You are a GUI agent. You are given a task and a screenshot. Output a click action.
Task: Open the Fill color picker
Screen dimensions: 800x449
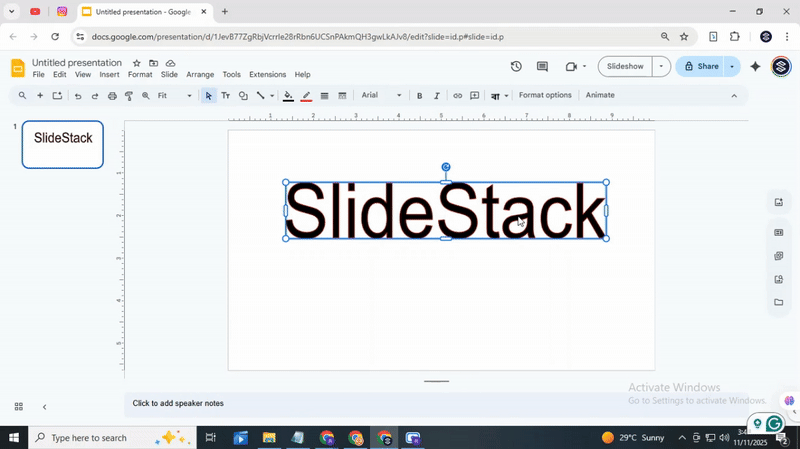click(288, 96)
